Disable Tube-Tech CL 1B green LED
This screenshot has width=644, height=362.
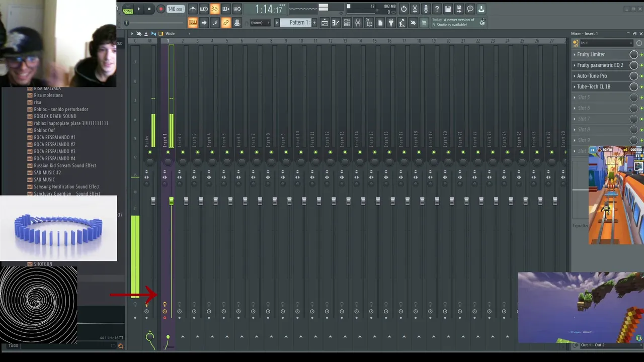click(641, 87)
